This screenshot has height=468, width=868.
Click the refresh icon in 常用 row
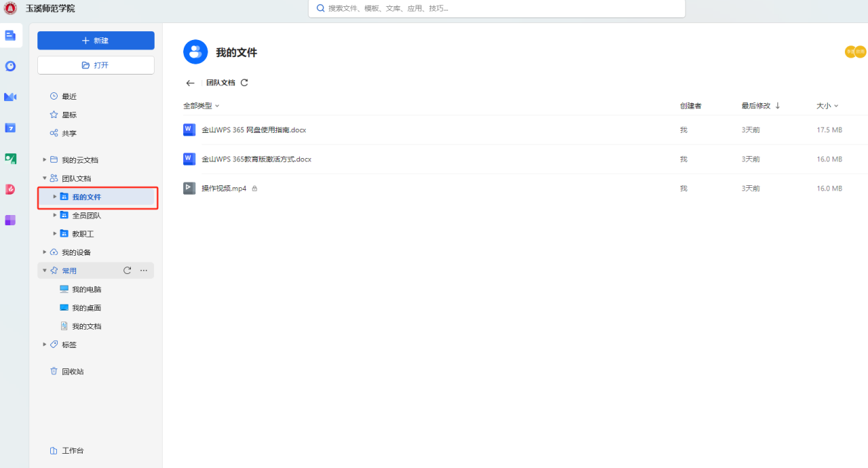(127, 271)
